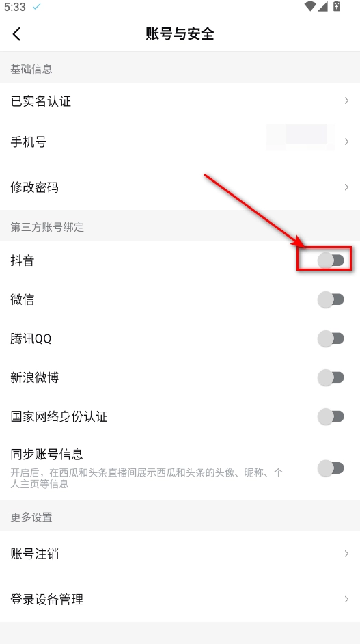Enable the 国家网络身份认证 switch
Image resolution: width=360 pixels, height=644 pixels.
(x=331, y=416)
